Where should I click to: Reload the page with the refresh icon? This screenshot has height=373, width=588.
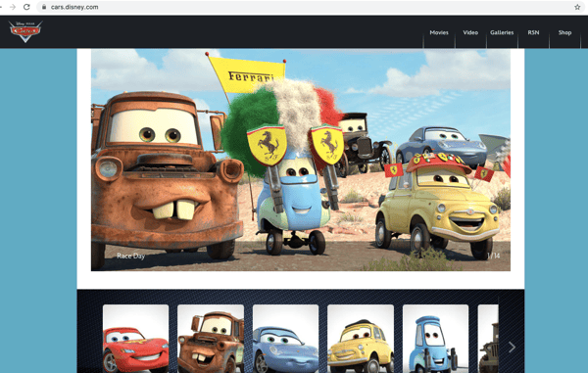[26, 7]
